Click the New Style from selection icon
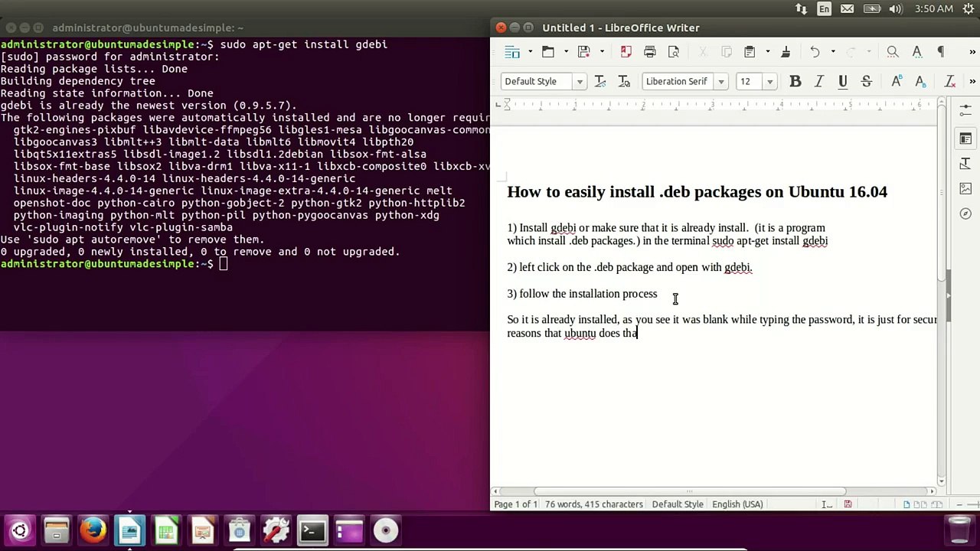 (624, 81)
